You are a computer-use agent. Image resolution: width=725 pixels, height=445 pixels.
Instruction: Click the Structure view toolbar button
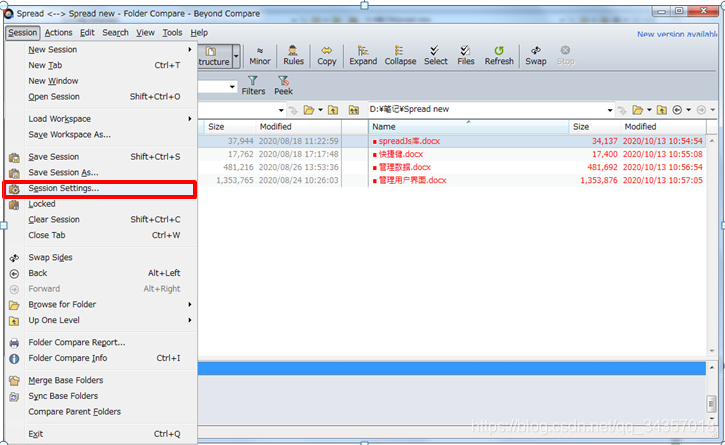(x=215, y=56)
